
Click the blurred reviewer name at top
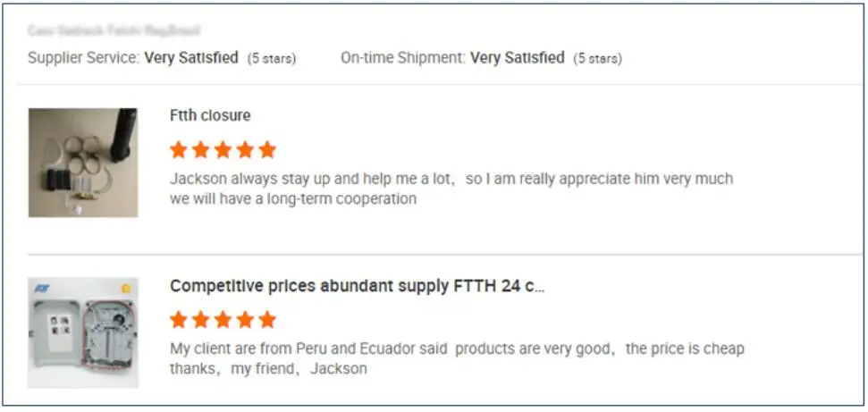coord(114,31)
